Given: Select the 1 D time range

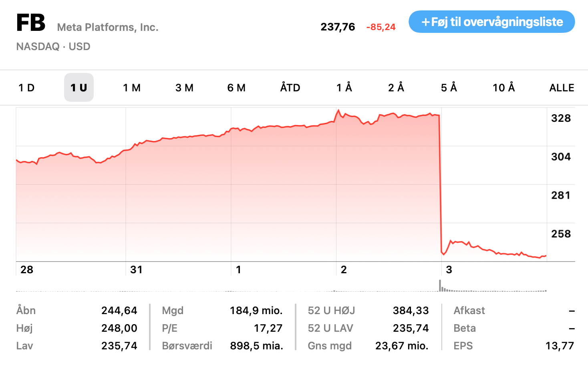Looking at the screenshot, I should click(x=26, y=88).
